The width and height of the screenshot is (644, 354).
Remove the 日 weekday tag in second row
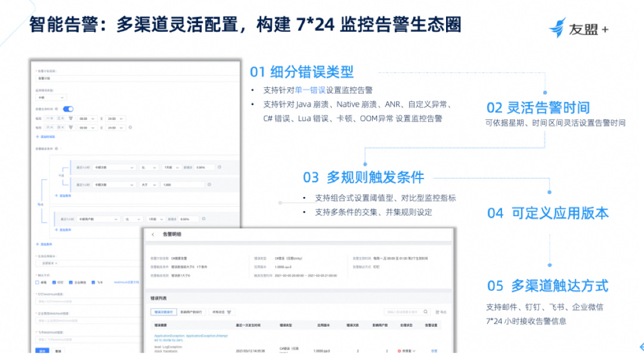tap(63, 128)
